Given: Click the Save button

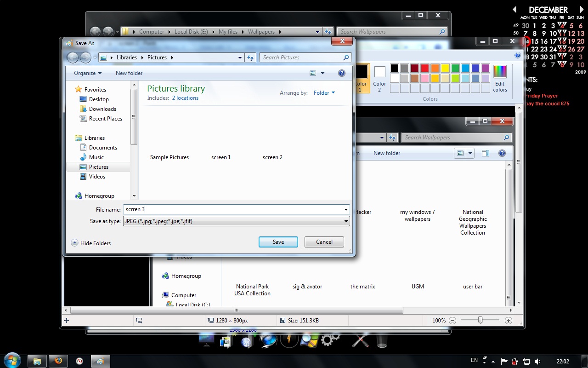Looking at the screenshot, I should click(278, 241).
